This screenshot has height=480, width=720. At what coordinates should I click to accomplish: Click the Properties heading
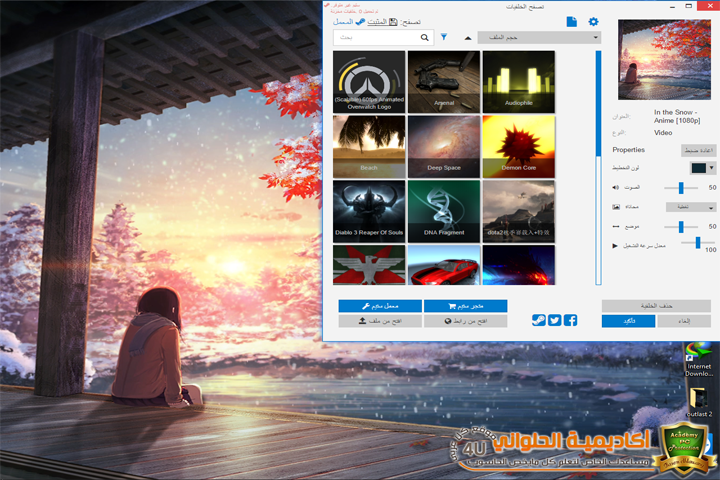tap(628, 150)
